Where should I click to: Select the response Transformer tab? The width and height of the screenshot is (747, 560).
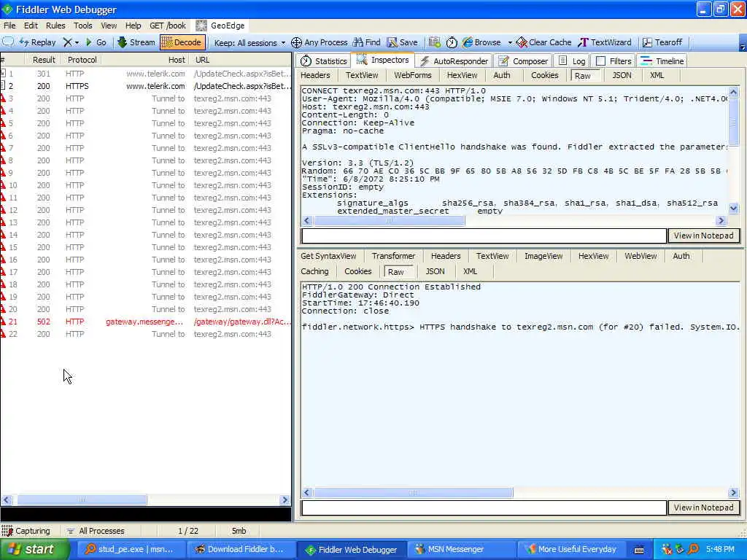(x=393, y=256)
